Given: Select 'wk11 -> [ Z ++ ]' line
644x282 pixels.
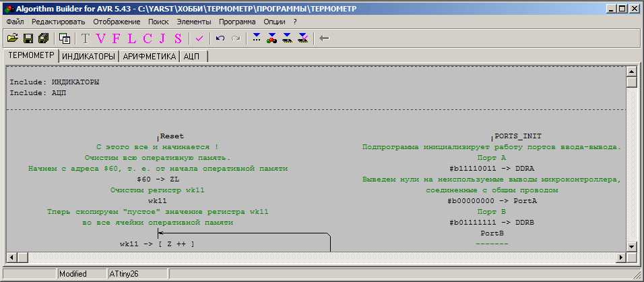Looking at the screenshot, I should [x=157, y=244].
